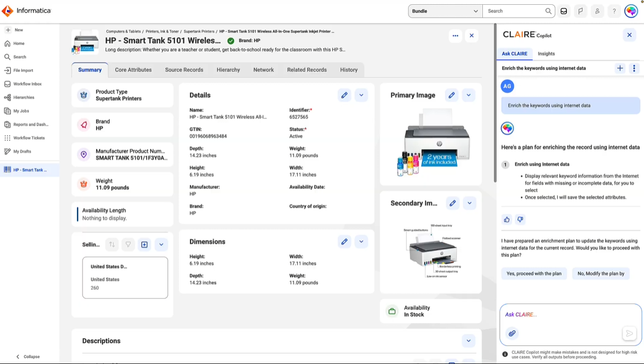The height and width of the screenshot is (364, 644).
Task: Switch to the Hierarchy tab
Action: pos(228,70)
